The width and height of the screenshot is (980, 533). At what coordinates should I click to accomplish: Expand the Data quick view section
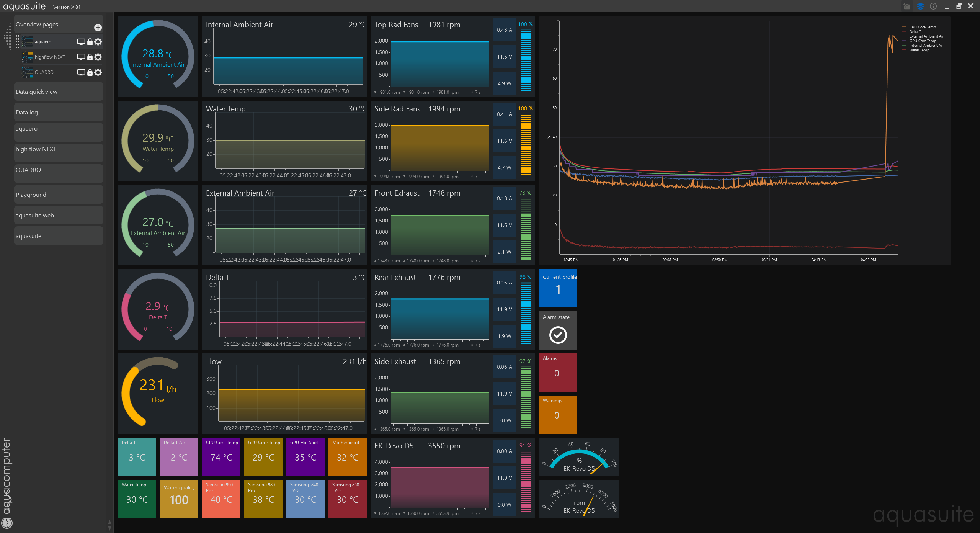tap(58, 92)
